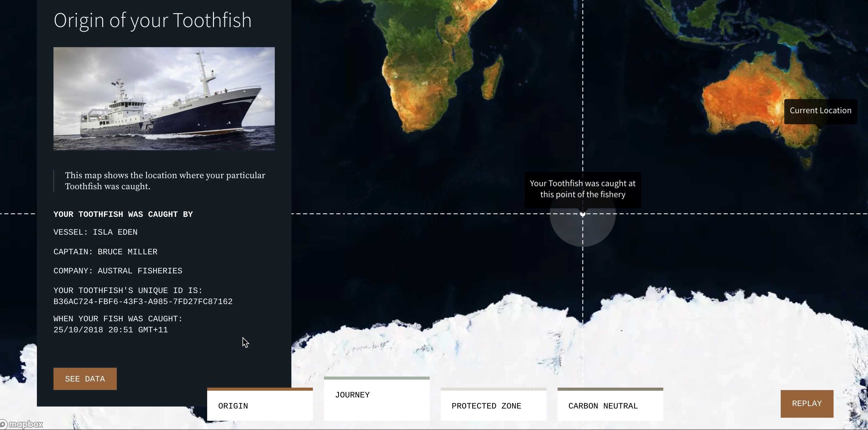Select the toothfish unique ID text

143,301
